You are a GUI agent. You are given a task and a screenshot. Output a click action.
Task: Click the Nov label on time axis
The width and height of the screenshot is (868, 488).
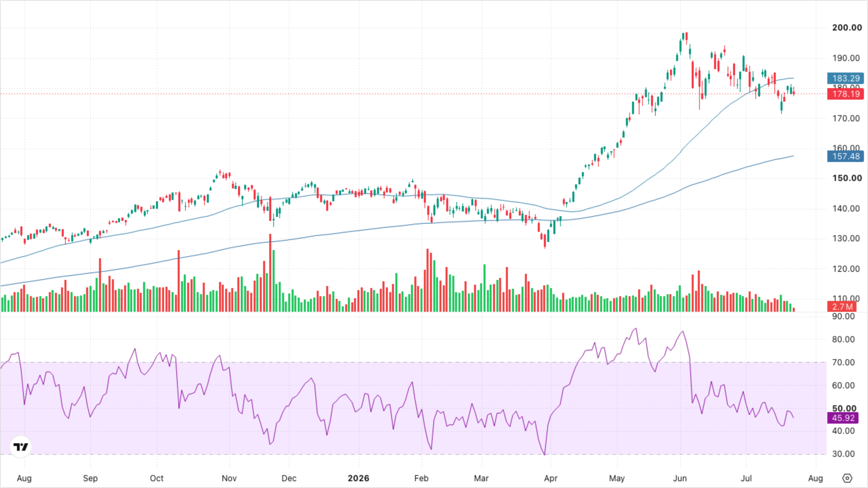229,478
